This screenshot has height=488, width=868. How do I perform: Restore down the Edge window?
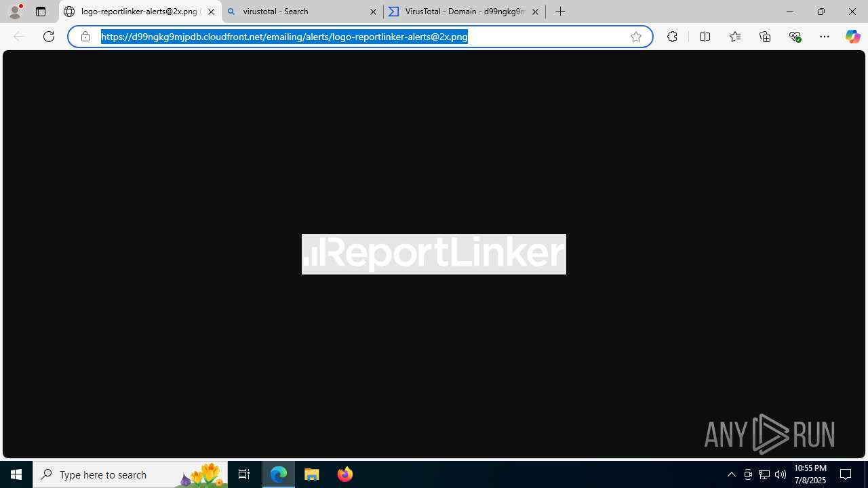821,12
